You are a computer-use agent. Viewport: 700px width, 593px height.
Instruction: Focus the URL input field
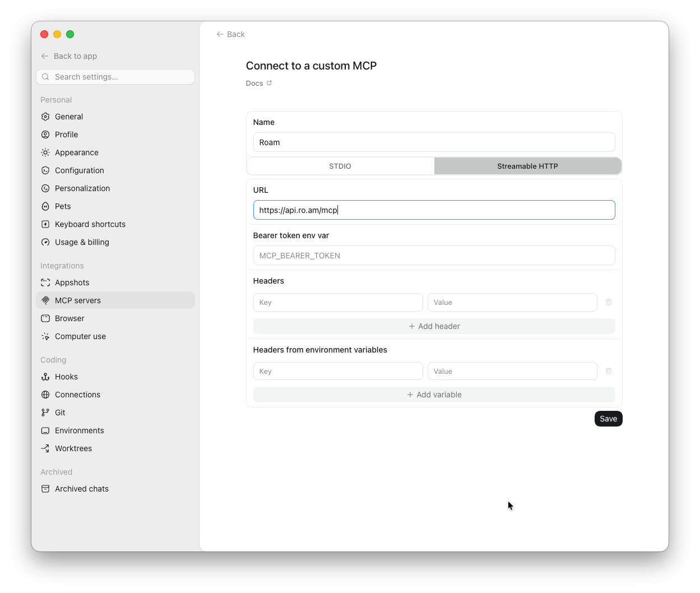pos(434,210)
